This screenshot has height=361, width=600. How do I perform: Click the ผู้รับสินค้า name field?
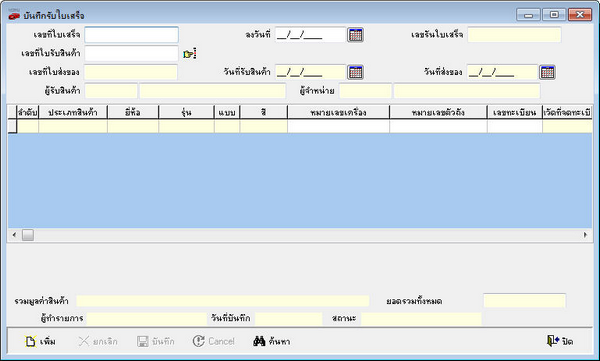(x=212, y=91)
